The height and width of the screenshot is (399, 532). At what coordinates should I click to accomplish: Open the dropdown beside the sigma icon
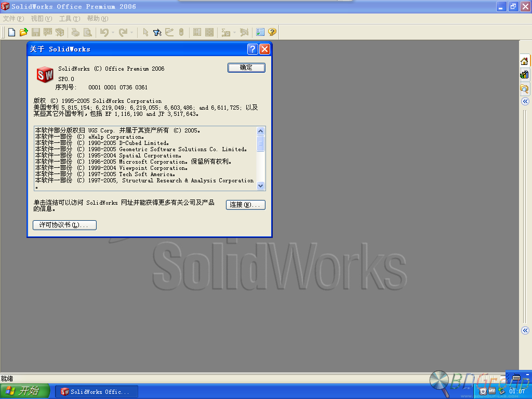[x=234, y=33]
